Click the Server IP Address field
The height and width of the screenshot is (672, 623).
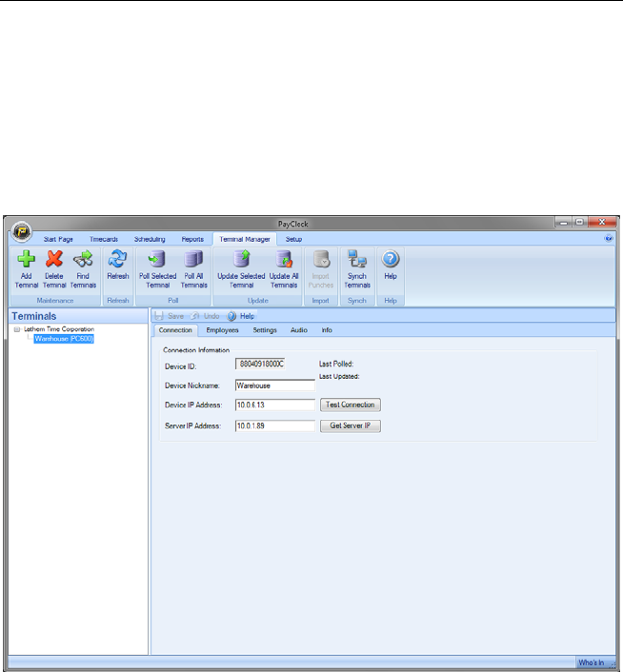pyautogui.click(x=275, y=425)
